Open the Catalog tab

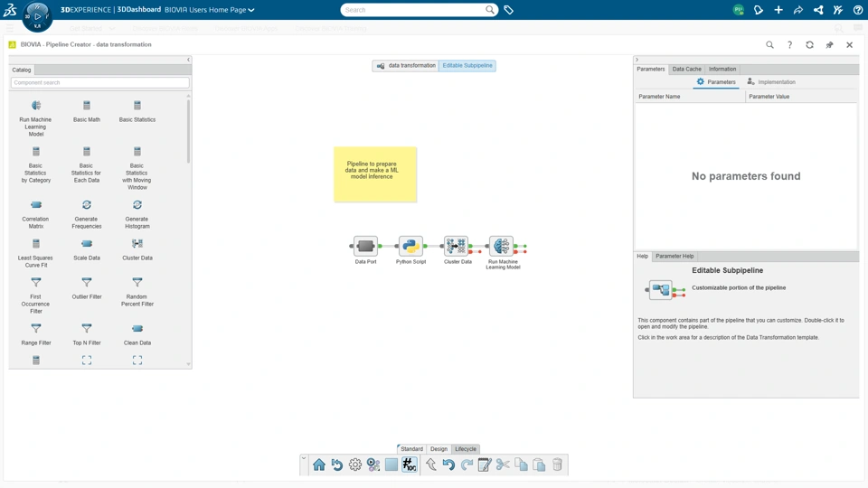click(x=22, y=70)
